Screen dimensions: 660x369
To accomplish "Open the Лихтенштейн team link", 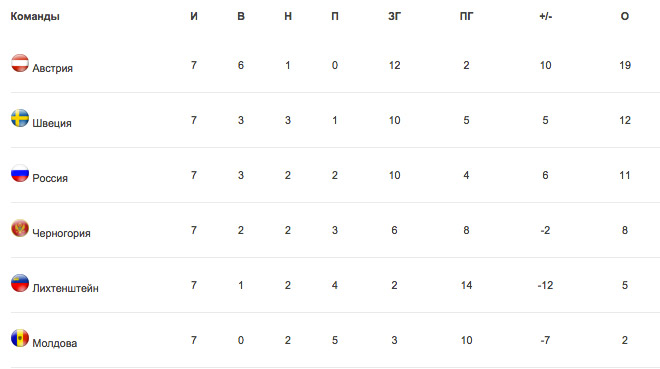I will (x=65, y=288).
